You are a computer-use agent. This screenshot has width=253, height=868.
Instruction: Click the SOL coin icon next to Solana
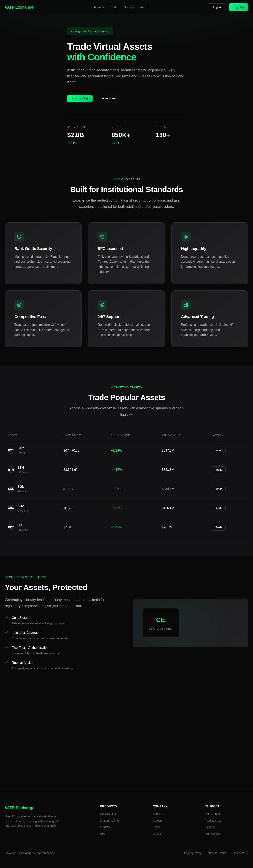11,489
